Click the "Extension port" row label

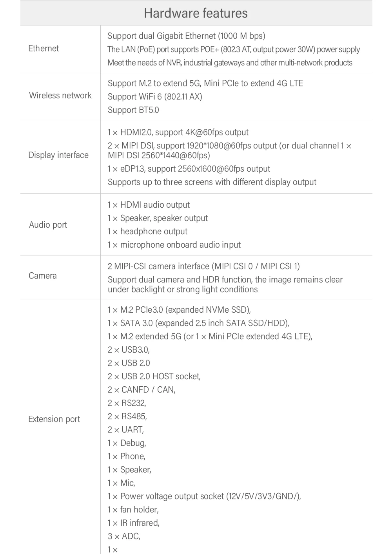click(x=54, y=419)
